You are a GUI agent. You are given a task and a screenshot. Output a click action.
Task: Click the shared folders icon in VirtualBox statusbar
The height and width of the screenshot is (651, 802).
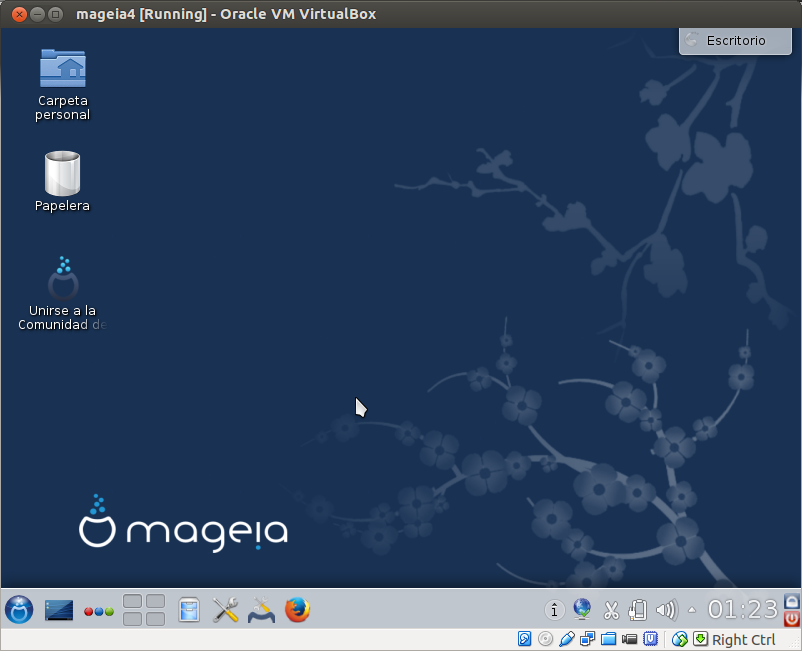tap(610, 639)
